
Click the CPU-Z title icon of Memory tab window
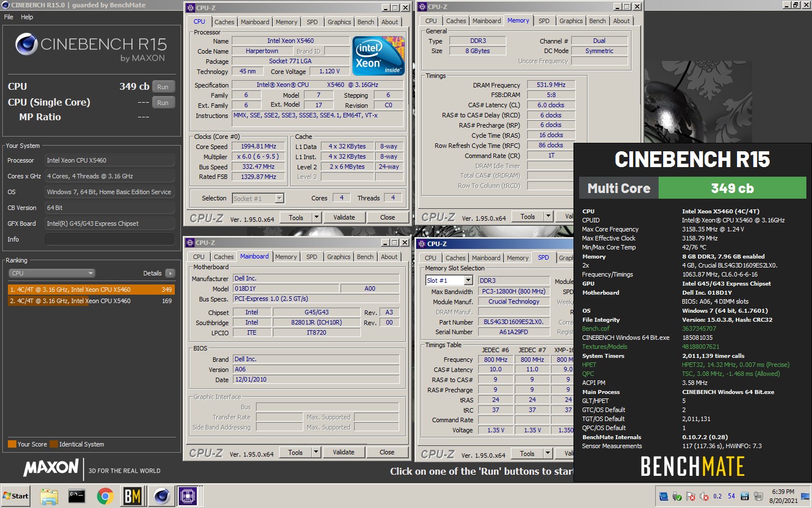click(x=422, y=7)
